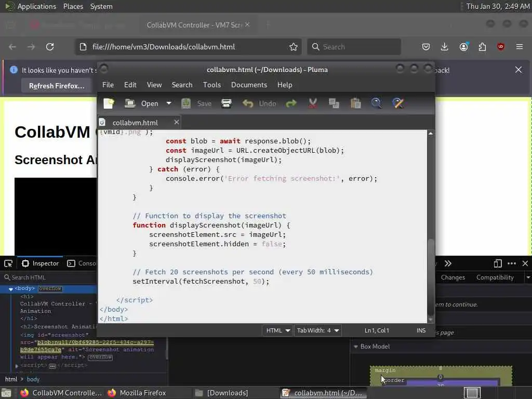Switch to the Inspector tab in DevTools

pyautogui.click(x=41, y=263)
